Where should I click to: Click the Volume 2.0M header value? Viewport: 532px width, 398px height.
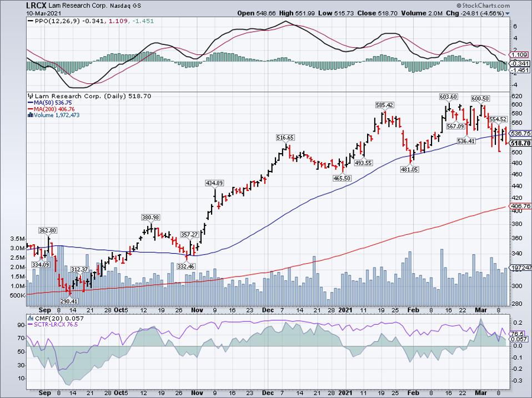pyautogui.click(x=421, y=13)
